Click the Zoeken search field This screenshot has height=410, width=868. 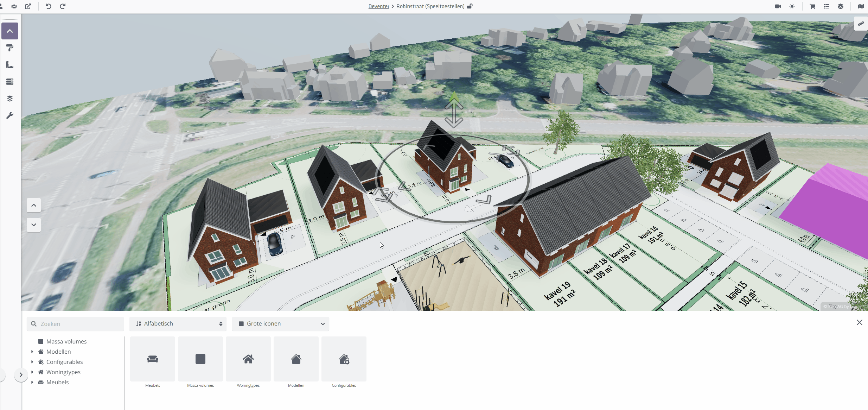click(75, 323)
